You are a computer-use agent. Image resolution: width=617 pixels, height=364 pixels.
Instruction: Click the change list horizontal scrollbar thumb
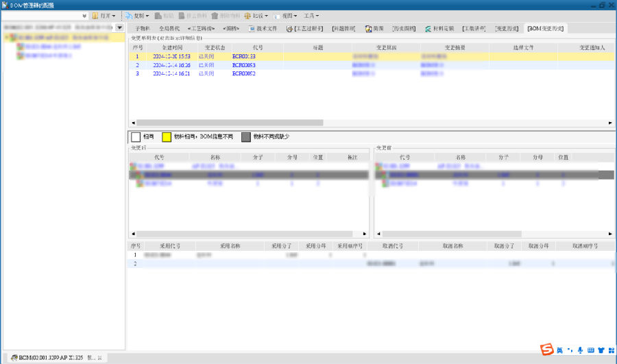(230, 123)
